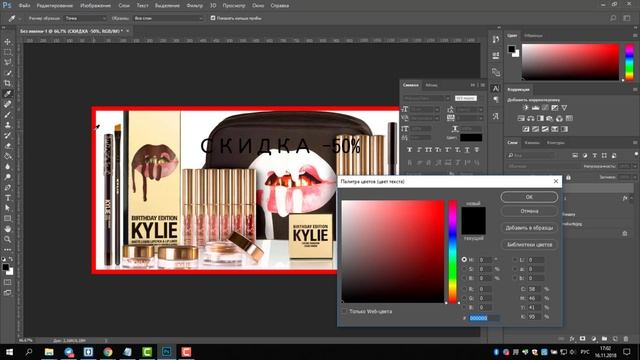Click the foreground color swatch in the toolbar

(5, 267)
